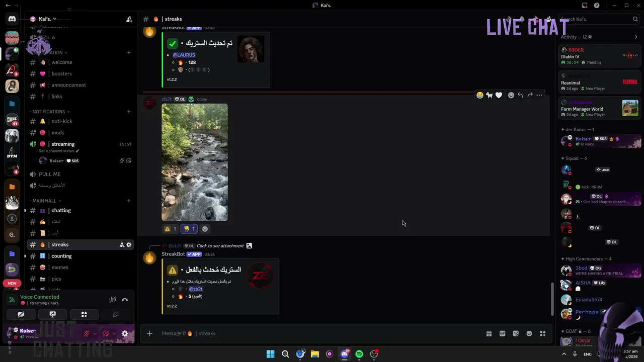Open the Windows Start menu
This screenshot has height=362, width=644.
point(271,354)
